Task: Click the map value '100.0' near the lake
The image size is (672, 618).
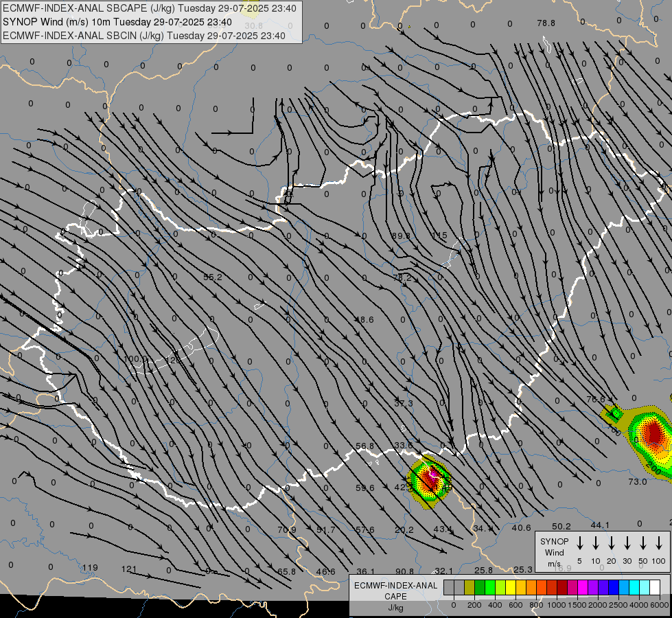Action: pos(135,358)
